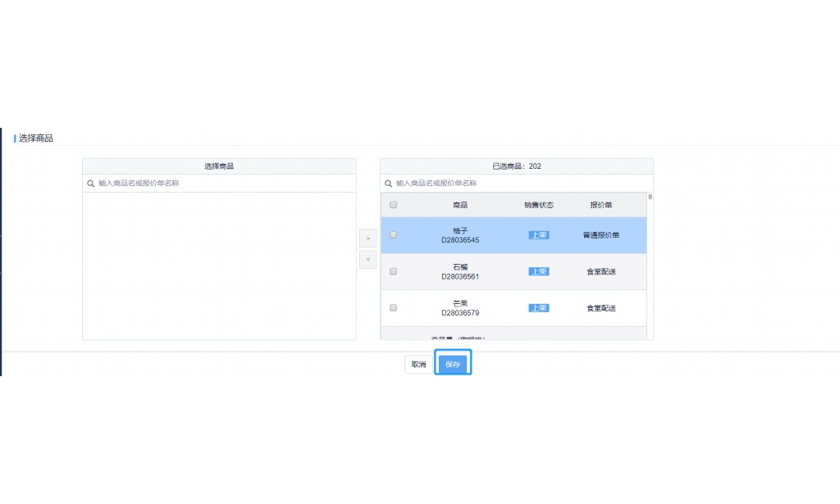The height and width of the screenshot is (504, 840).
Task: Check the checkbox for product 柚子 D28036545
Action: [x=393, y=234]
